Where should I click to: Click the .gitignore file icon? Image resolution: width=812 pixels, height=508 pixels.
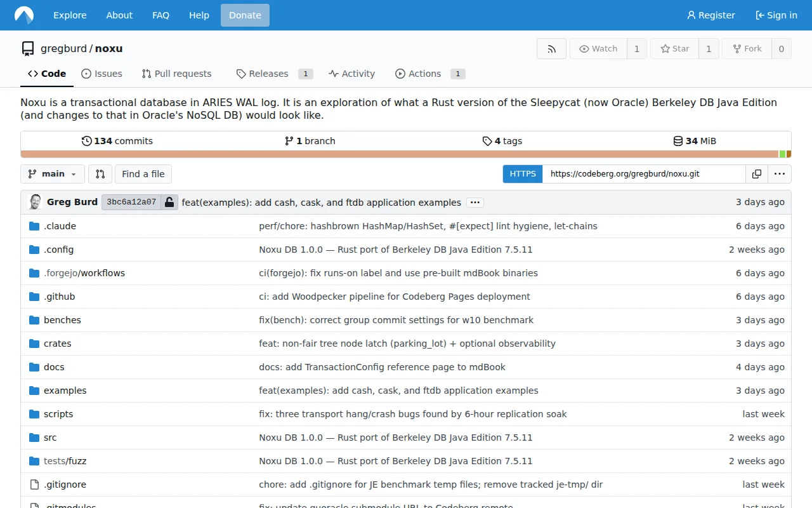tap(34, 485)
